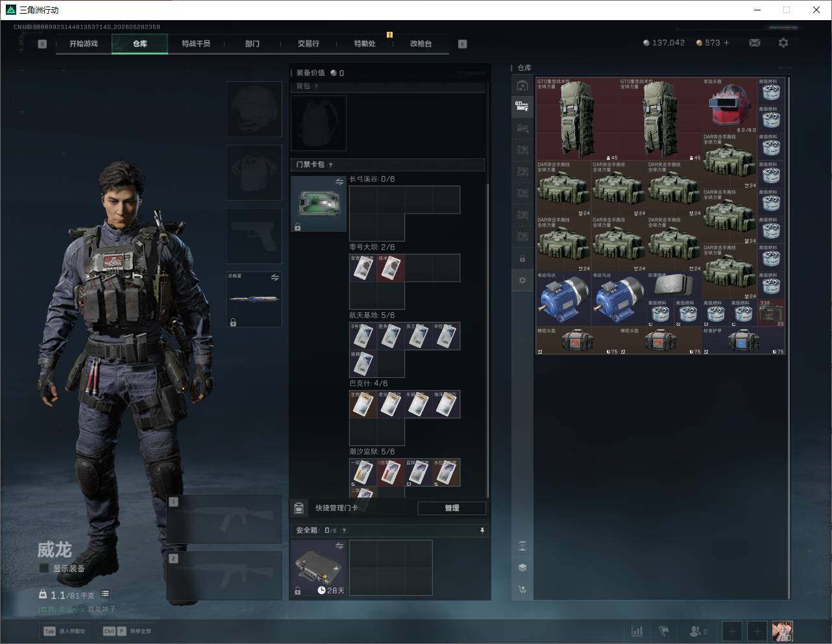This screenshot has height=644, width=832.
Task: Click the plus icon beside 573 currency
Action: (x=726, y=43)
